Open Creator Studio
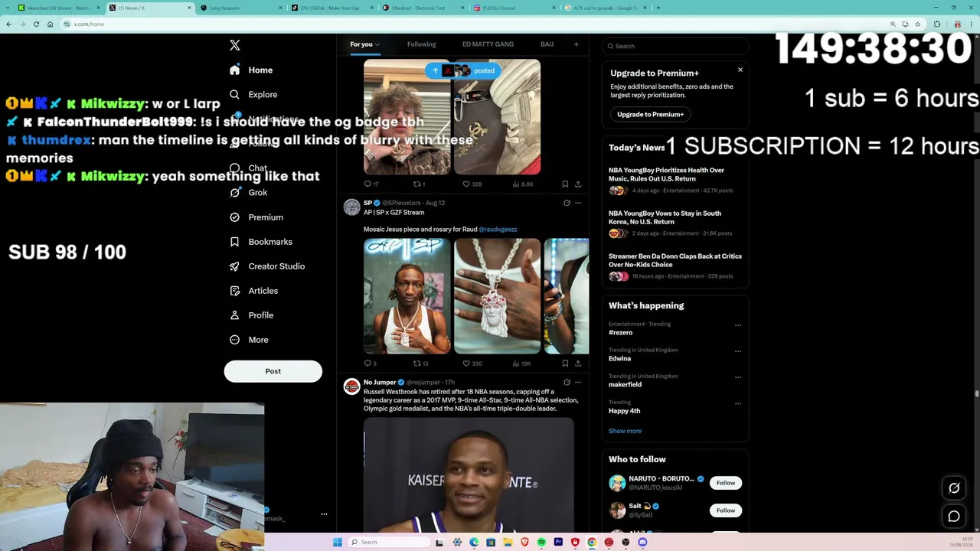The image size is (980, 551). tap(266, 266)
